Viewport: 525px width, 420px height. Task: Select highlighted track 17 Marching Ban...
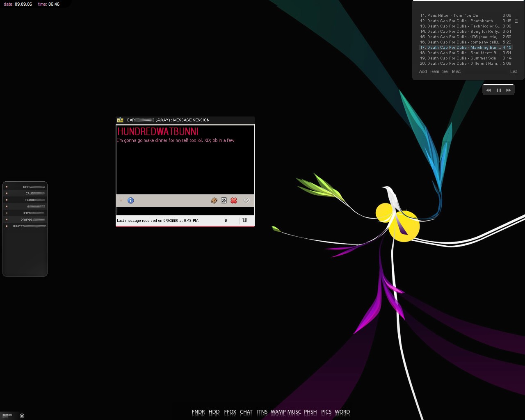pos(466,48)
